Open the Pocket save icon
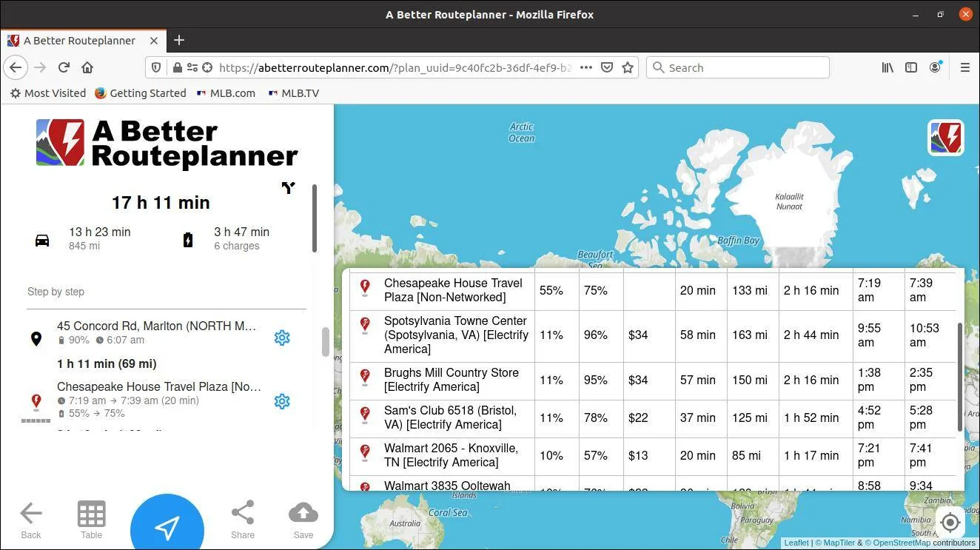 [x=607, y=67]
